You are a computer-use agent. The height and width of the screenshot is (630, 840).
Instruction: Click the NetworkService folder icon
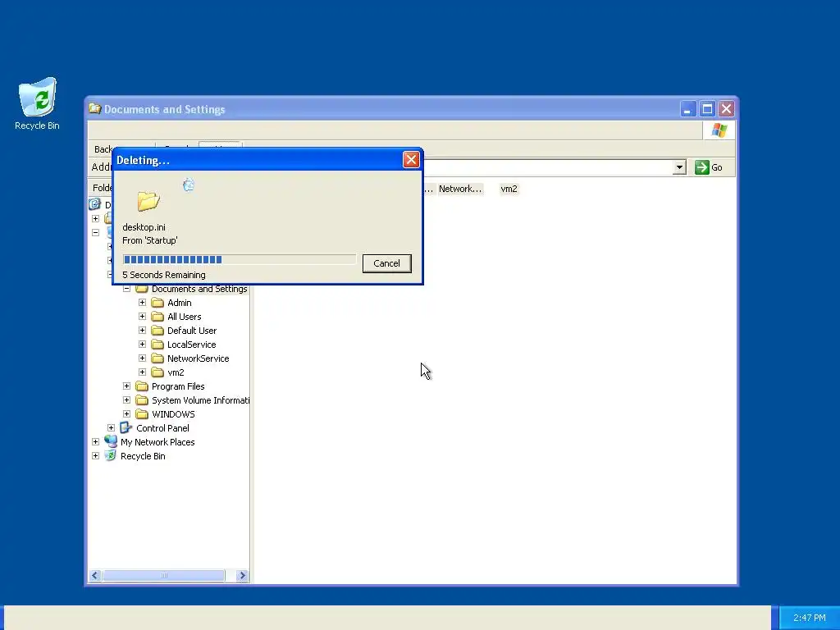[157, 358]
